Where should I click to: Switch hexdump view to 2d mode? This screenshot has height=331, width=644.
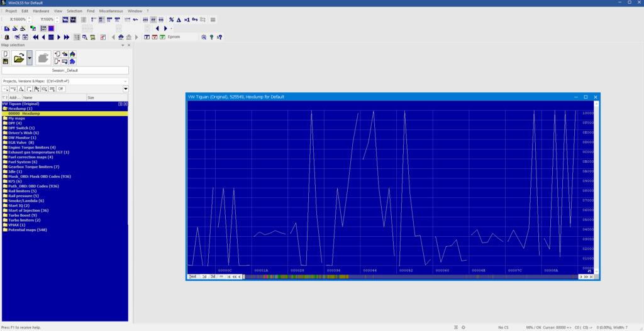click(204, 277)
